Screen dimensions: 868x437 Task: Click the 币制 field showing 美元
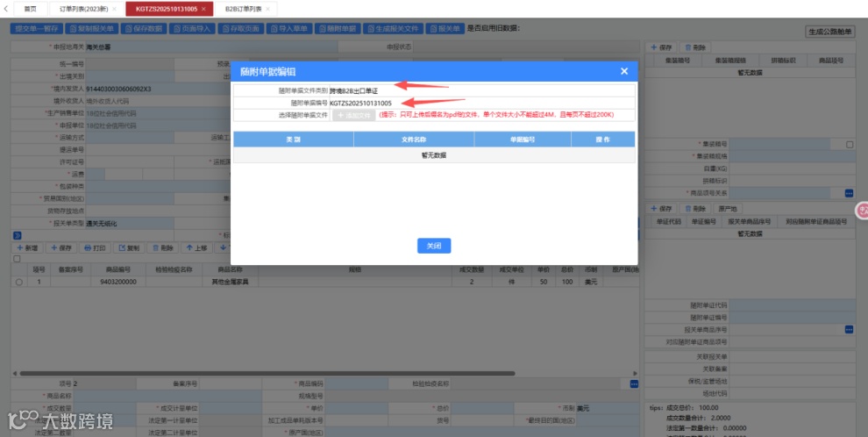pos(608,408)
